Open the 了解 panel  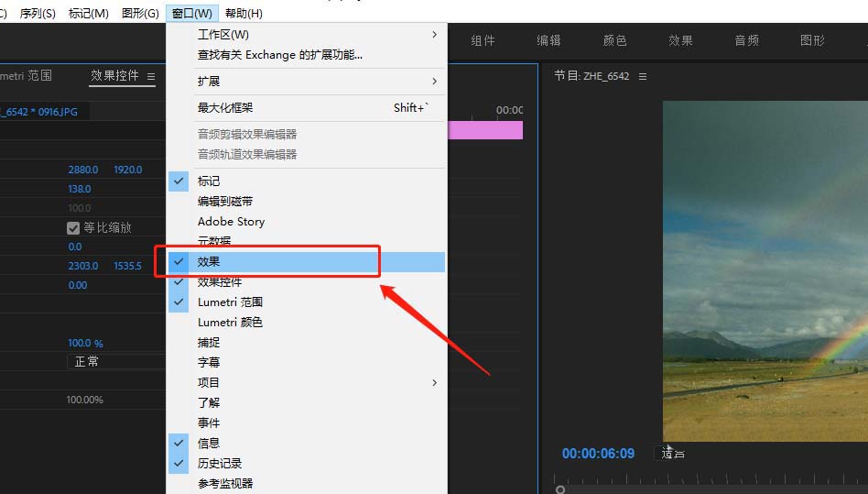tap(306, 402)
